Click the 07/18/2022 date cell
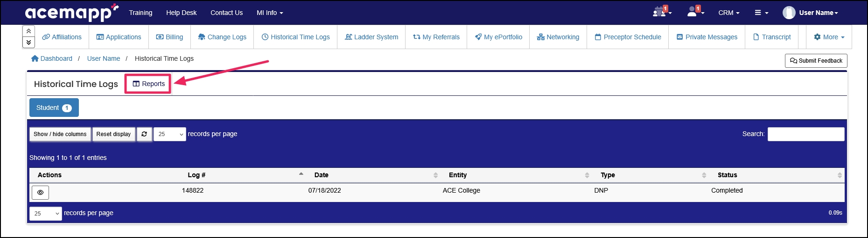Image resolution: width=868 pixels, height=238 pixels. [325, 190]
